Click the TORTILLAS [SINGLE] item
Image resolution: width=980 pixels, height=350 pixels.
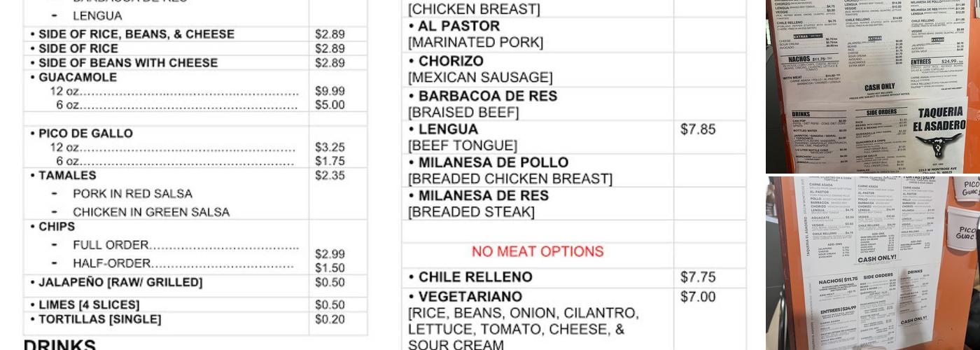pyautogui.click(x=99, y=319)
